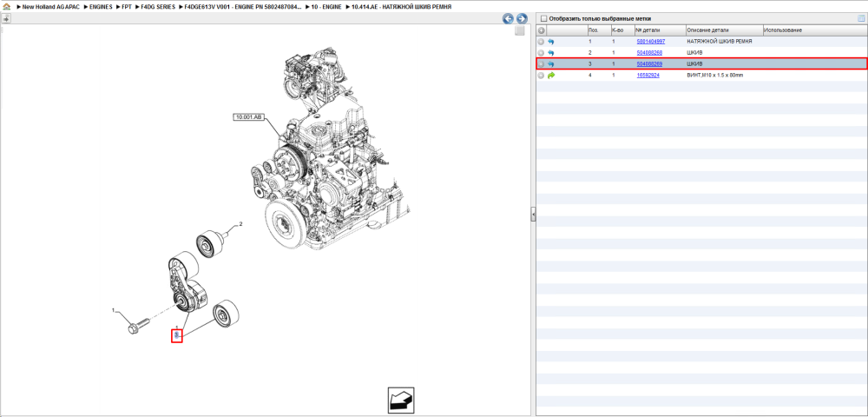Sort by the '№ детали' column header
This screenshot has height=417, width=868.
pos(660,30)
